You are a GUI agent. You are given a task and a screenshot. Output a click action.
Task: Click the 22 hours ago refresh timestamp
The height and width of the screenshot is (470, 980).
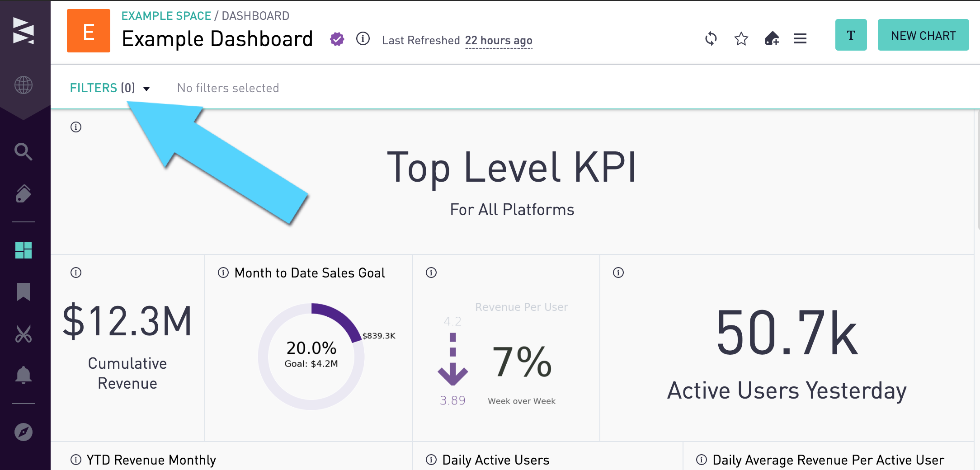click(x=499, y=41)
